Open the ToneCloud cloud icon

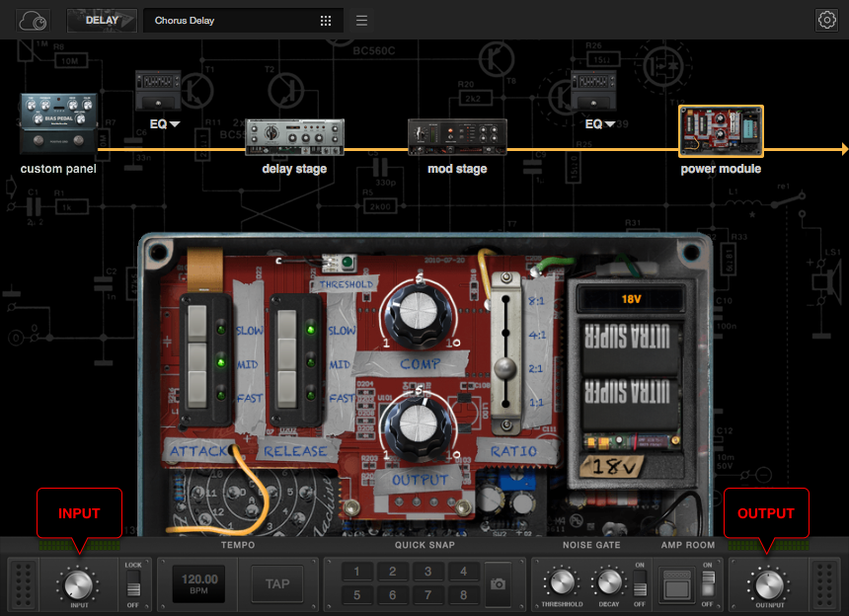pos(33,21)
